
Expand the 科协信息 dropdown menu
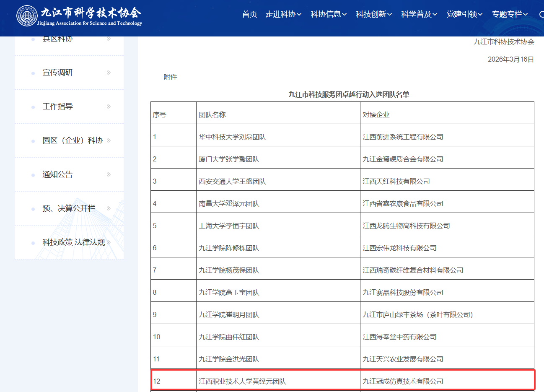[x=329, y=14]
